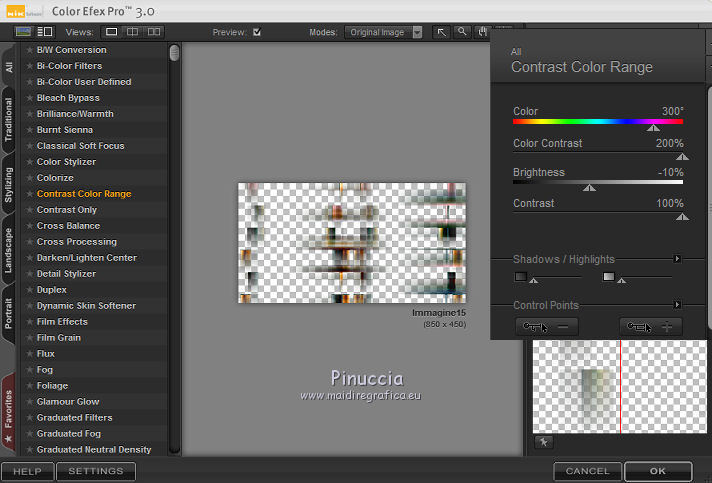Expand the Control Points section
This screenshot has height=483, width=712.
pos(677,305)
